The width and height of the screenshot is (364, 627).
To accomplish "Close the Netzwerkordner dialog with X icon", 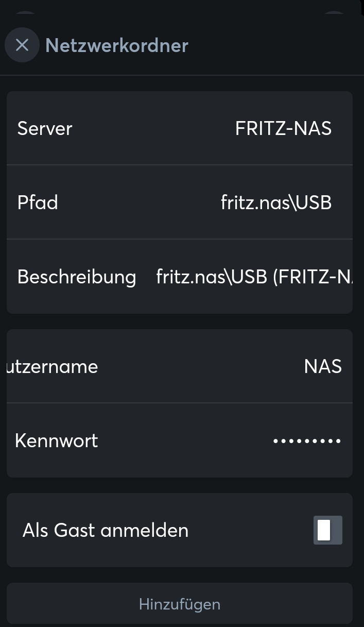I will 22,45.
